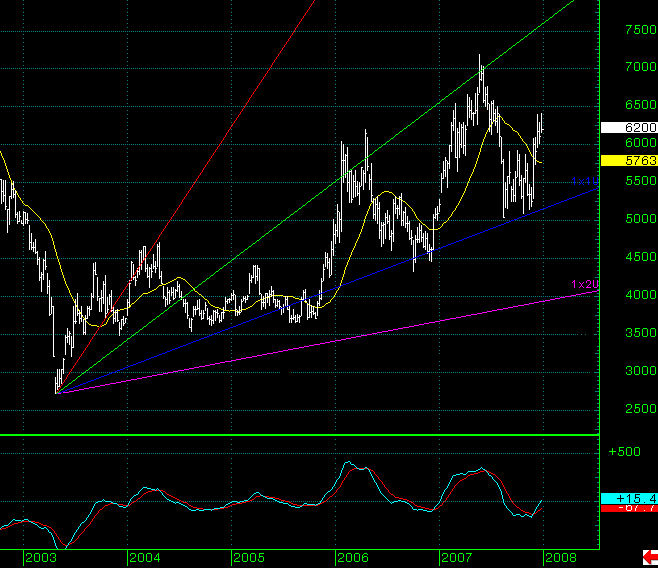Click the cyan +15.4 oscillator value tag
The height and width of the screenshot is (568, 658).
point(628,498)
